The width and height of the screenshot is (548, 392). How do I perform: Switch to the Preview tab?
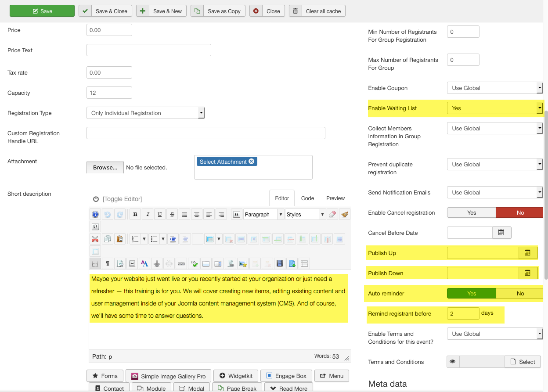click(335, 198)
